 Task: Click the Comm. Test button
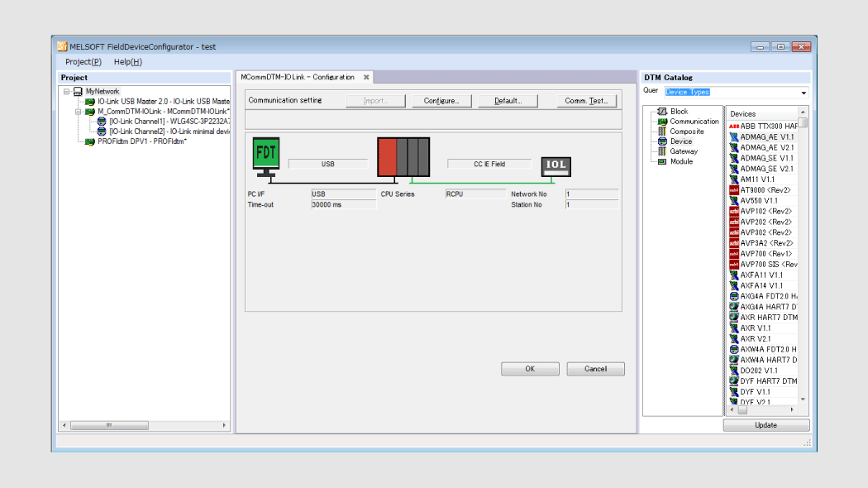tap(586, 101)
